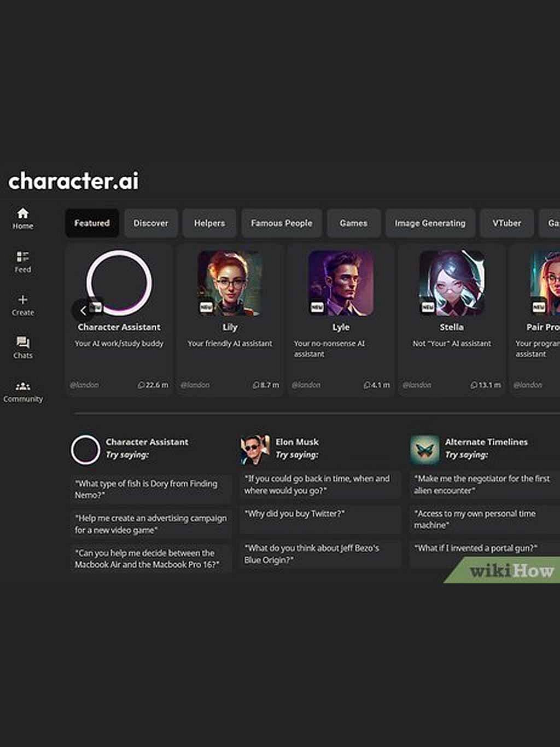Click the character.ai logo
560x747 pixels.
[x=74, y=181]
